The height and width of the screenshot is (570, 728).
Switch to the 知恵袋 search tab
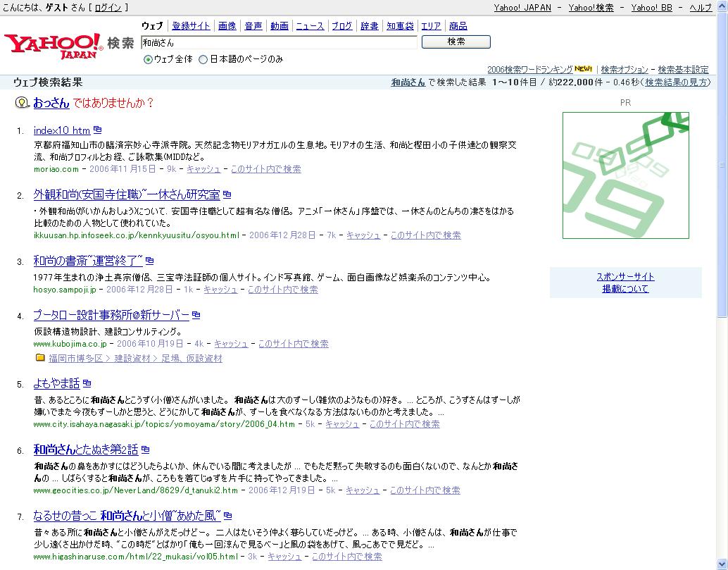[400, 26]
